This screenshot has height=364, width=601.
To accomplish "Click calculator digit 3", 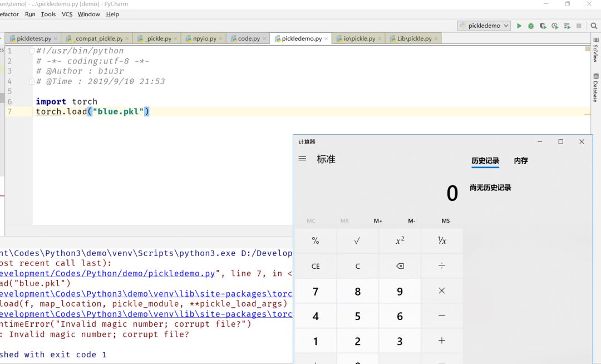I will (400, 341).
